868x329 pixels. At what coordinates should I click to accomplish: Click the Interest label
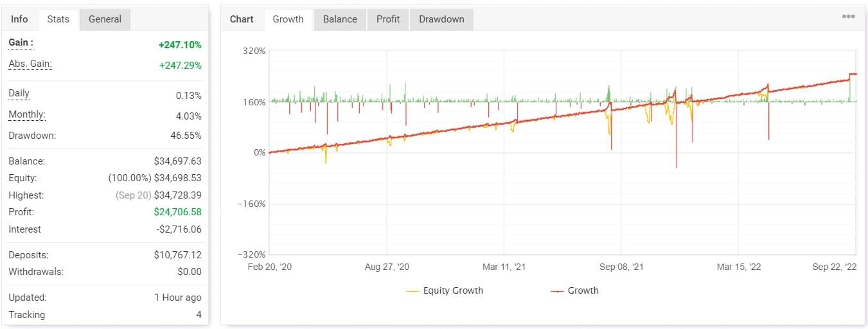24,229
